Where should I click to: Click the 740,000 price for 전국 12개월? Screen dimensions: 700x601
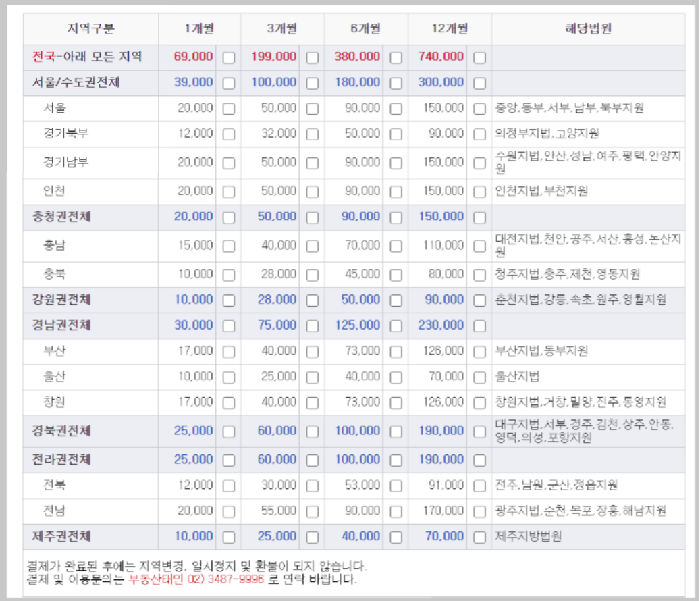[441, 57]
